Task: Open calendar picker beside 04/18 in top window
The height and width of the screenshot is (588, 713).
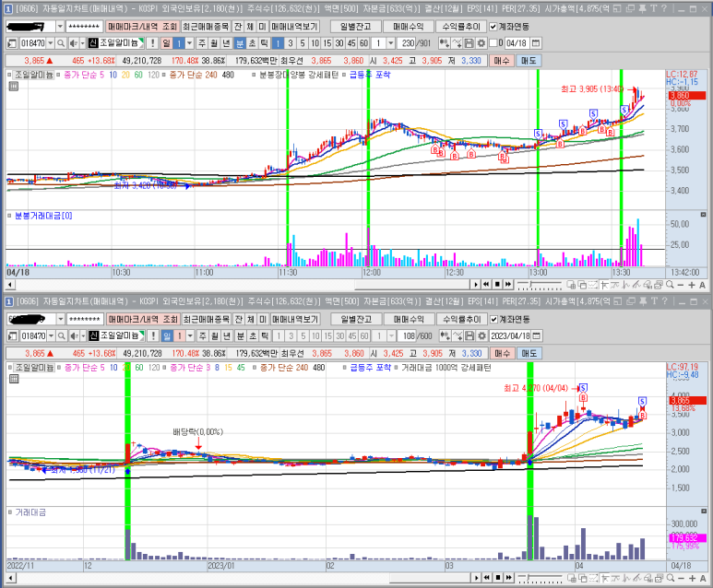Action: click(536, 43)
